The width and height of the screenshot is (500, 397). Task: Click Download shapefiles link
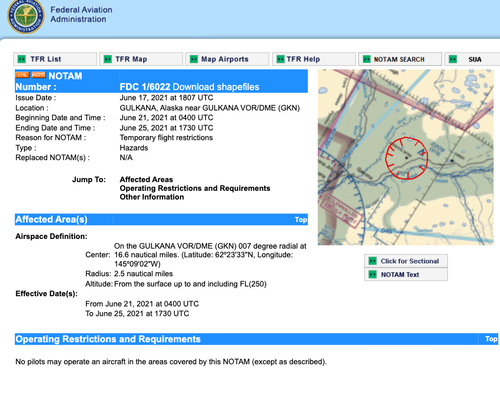click(216, 87)
